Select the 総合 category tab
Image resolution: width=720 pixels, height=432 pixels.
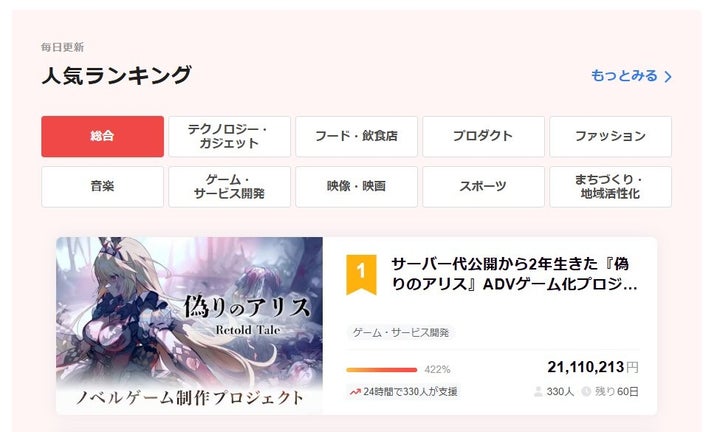[102, 136]
